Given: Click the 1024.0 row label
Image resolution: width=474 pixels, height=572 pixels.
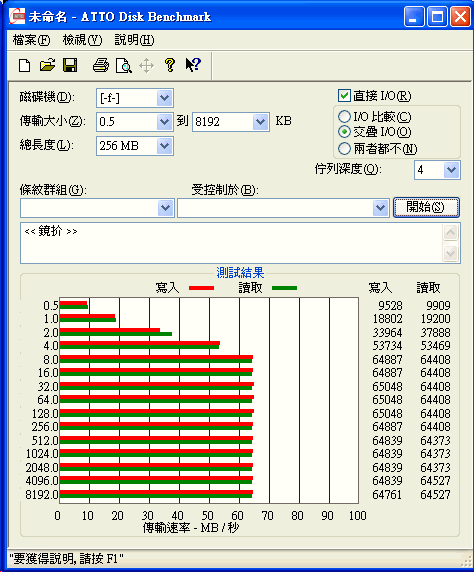Looking at the screenshot, I should pos(42,454).
